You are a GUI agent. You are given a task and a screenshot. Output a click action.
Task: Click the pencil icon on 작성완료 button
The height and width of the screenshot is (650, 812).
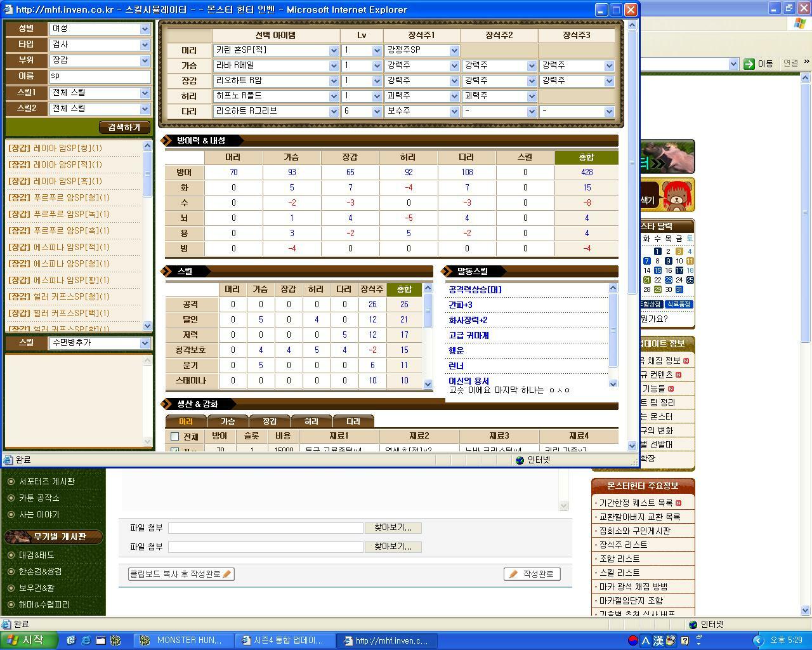[513, 574]
